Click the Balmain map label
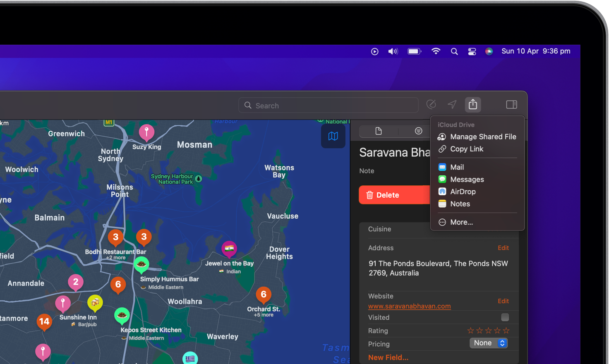Screen dimensions: 609x364 (x=50, y=218)
